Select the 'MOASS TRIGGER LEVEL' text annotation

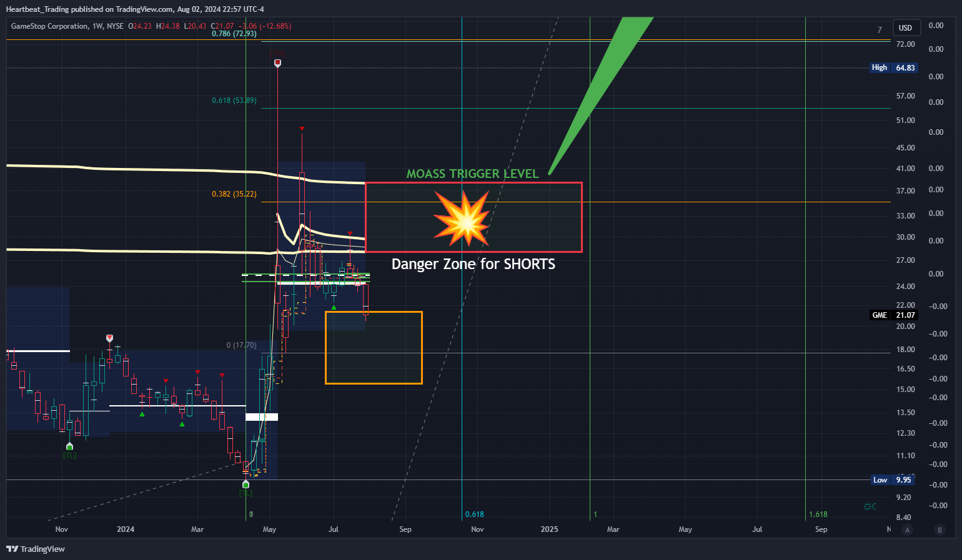(472, 174)
